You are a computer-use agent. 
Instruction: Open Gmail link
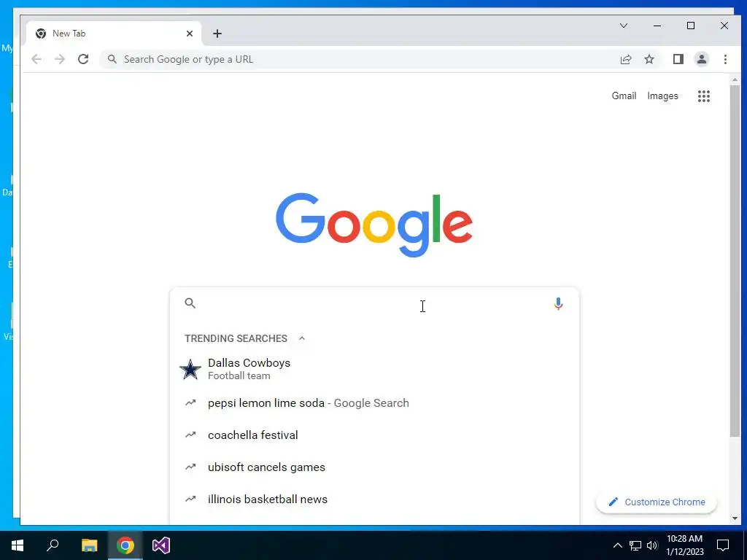[624, 96]
